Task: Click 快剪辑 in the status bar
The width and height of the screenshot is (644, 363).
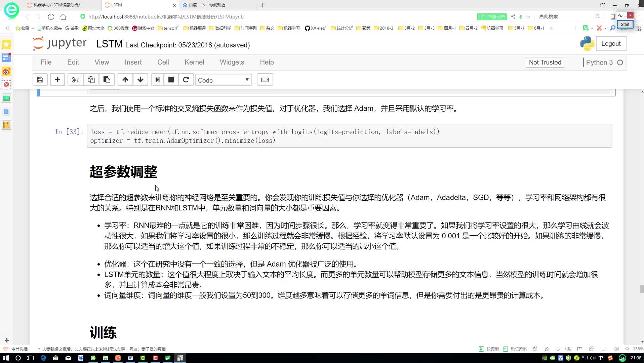Action: pyautogui.click(x=489, y=349)
